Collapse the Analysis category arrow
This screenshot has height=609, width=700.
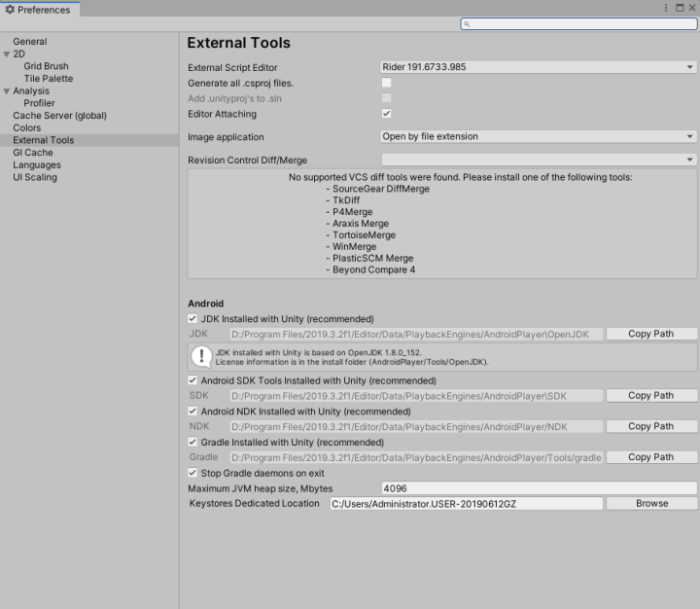point(7,91)
